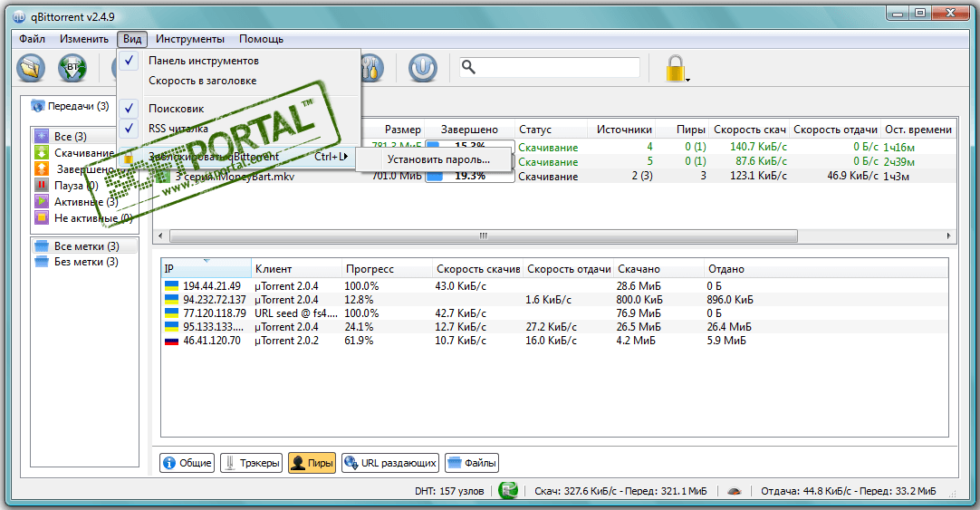980x510 pixels.
Task: Show the Трэкеры panel
Action: (x=252, y=463)
